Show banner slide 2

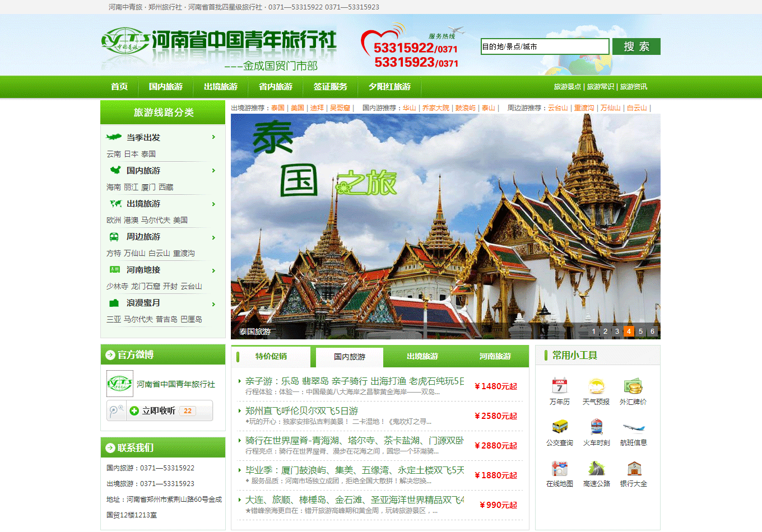(x=606, y=331)
